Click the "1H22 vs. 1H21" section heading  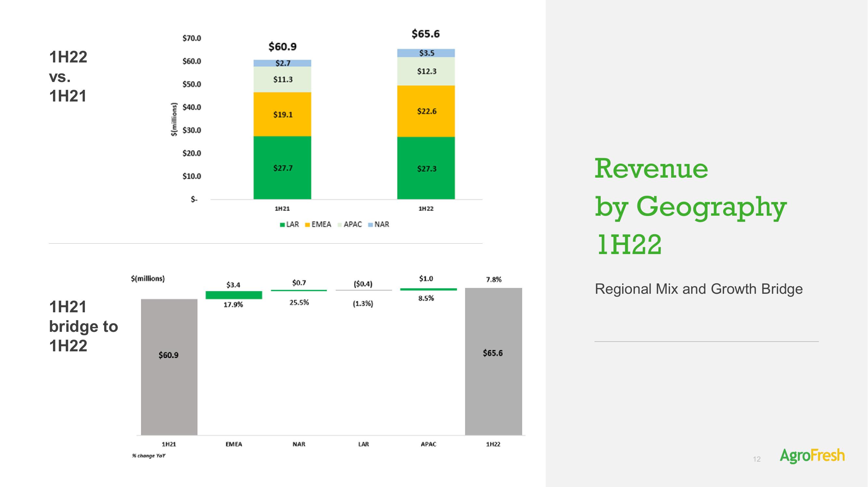pyautogui.click(x=68, y=76)
